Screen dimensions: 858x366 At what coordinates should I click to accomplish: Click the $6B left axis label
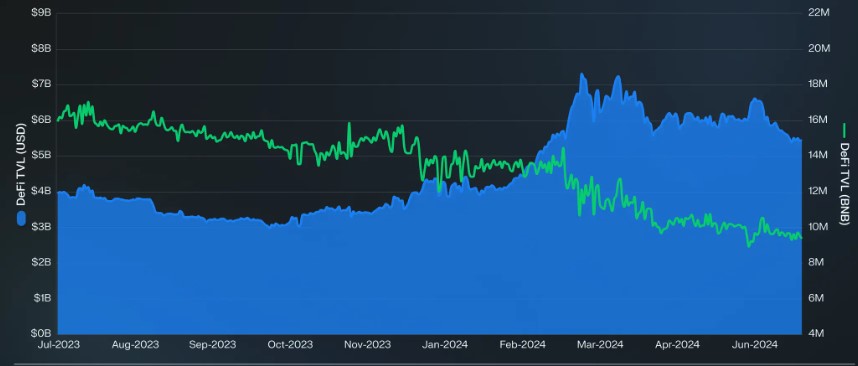(42, 120)
